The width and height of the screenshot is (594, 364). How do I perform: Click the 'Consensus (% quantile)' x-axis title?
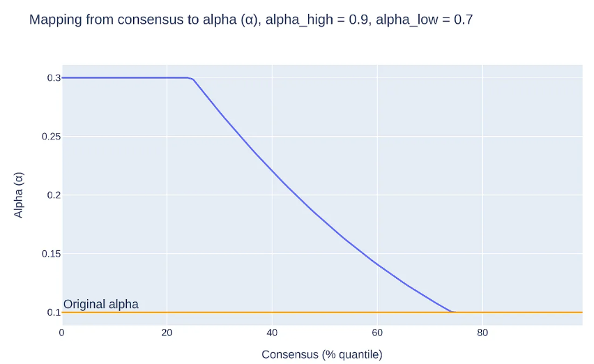click(322, 354)
